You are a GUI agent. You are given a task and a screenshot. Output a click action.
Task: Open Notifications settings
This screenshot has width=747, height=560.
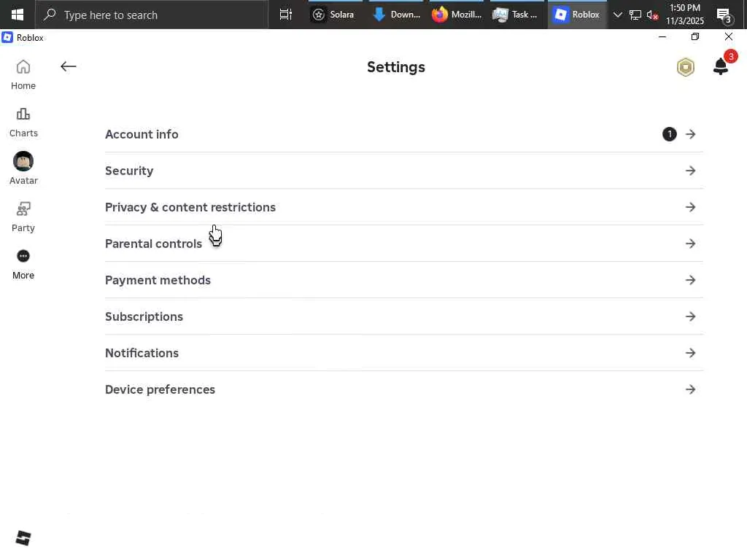pyautogui.click(x=142, y=353)
